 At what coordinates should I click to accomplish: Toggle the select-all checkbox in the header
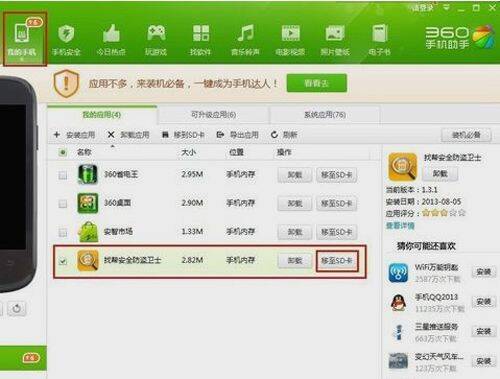(x=62, y=152)
